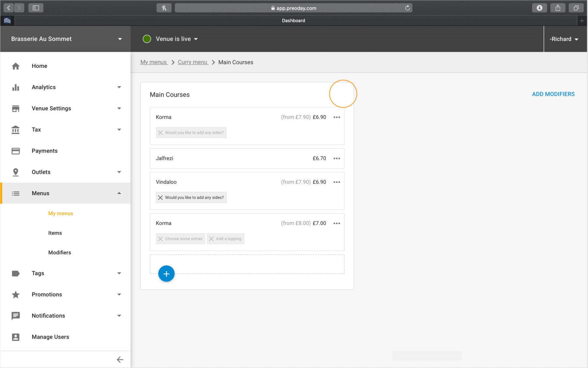Image resolution: width=588 pixels, height=368 pixels.
Task: Click the Tags label icon
Action: click(15, 273)
